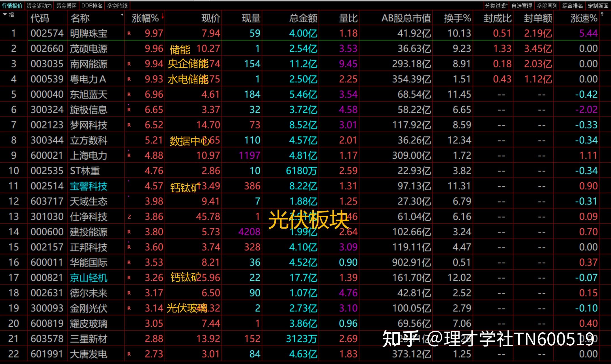Open the 资金博弈 tab
This screenshot has height=364, width=611.
pos(66,6)
